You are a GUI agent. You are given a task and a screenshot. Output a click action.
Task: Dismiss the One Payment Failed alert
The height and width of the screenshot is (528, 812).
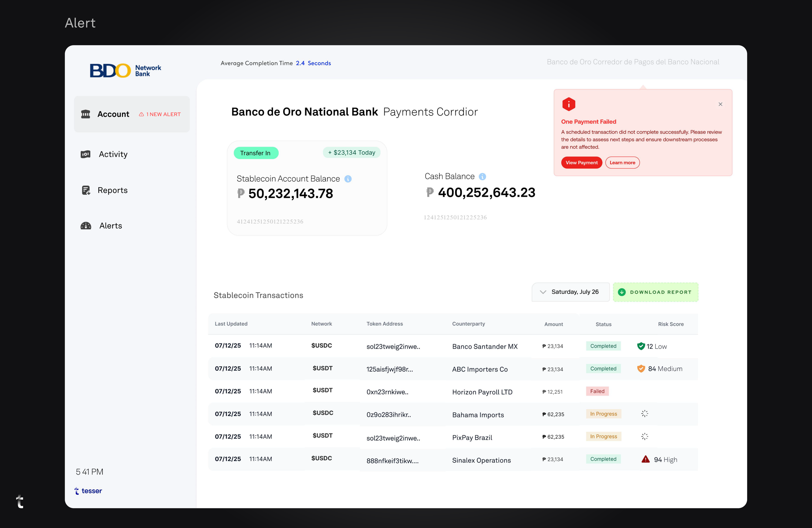[x=720, y=104]
